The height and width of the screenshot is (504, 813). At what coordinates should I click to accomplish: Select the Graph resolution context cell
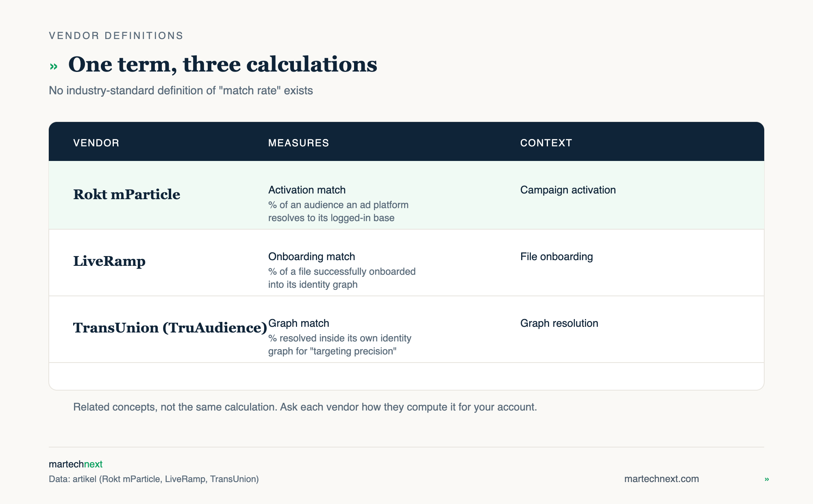pyautogui.click(x=559, y=323)
